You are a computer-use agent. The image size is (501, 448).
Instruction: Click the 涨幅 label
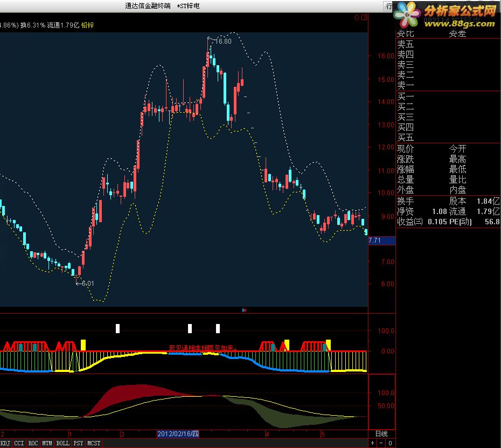(406, 169)
